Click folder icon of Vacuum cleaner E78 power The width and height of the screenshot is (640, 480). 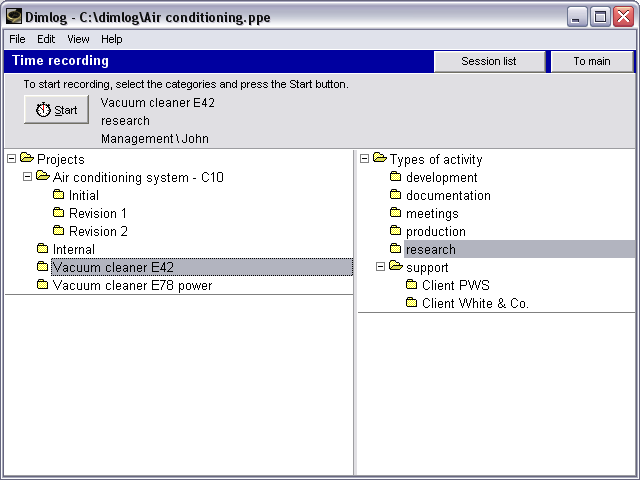42,285
